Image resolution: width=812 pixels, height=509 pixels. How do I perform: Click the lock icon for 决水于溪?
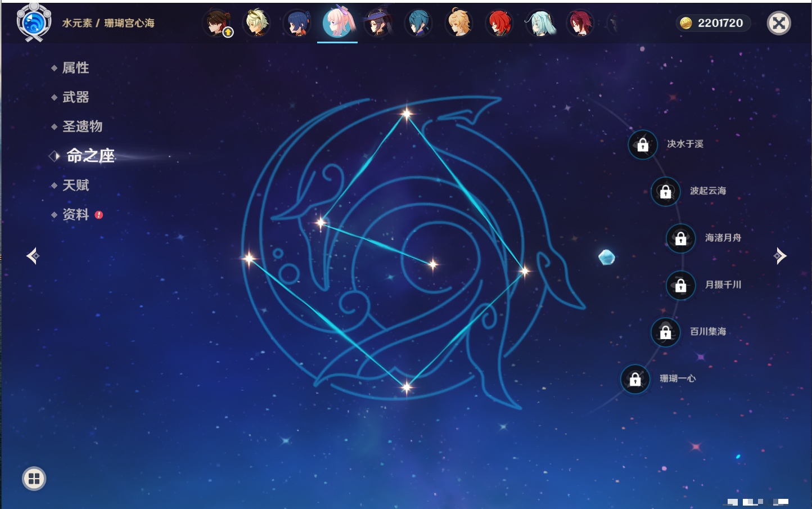(x=643, y=145)
